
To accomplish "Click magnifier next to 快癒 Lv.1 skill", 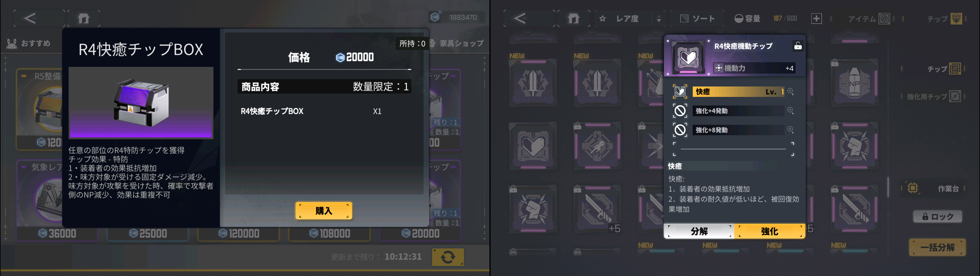I will click(x=791, y=92).
